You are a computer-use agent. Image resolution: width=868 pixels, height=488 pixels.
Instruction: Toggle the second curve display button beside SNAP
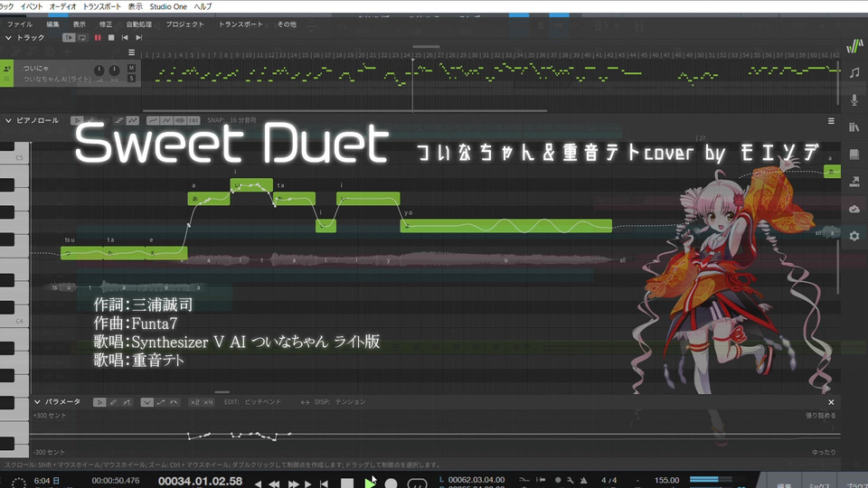[x=166, y=120]
